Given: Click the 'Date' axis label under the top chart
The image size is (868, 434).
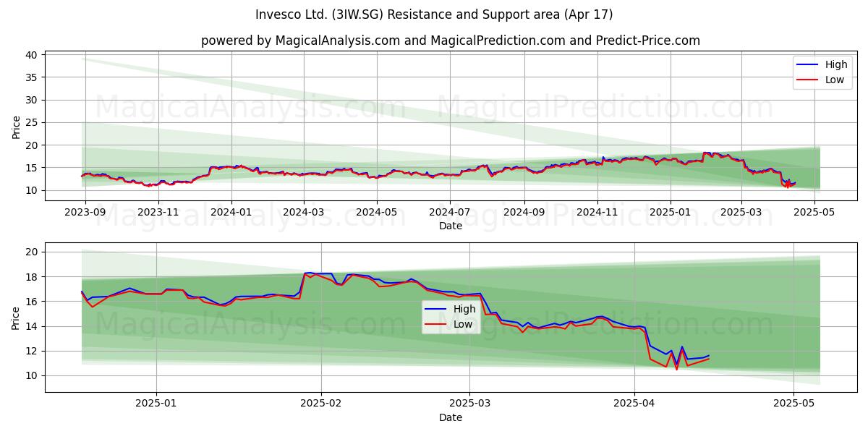Looking at the screenshot, I should point(450,226).
